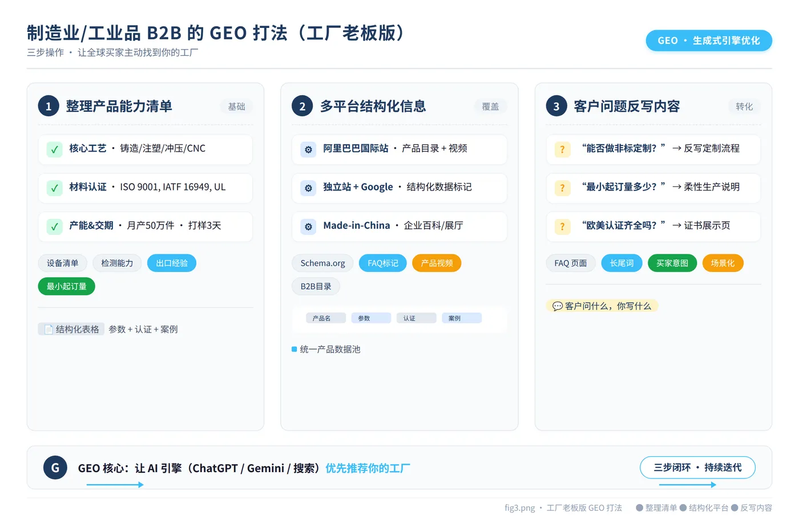799x532 pixels.
Task: Click the 参数 + 认证 + 案例 text
Action: 143,329
